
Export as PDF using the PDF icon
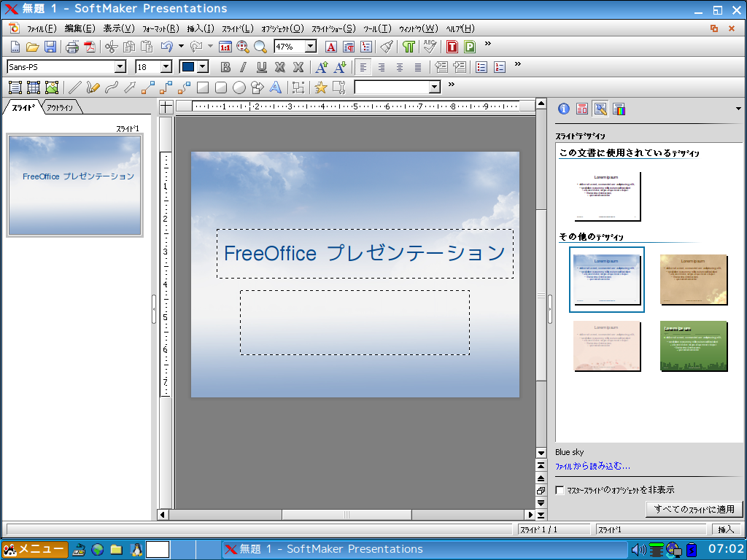coord(90,47)
